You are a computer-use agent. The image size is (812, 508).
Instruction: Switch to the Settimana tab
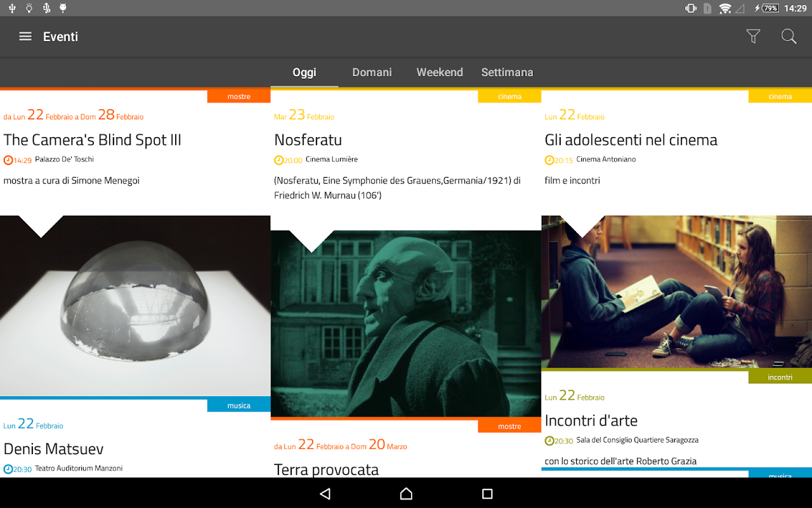507,72
